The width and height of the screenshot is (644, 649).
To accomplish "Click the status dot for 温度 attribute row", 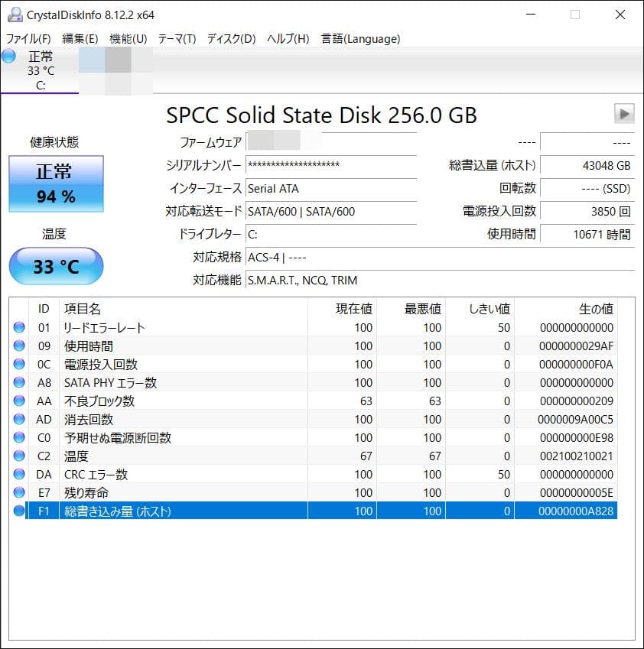I will pos(19,456).
